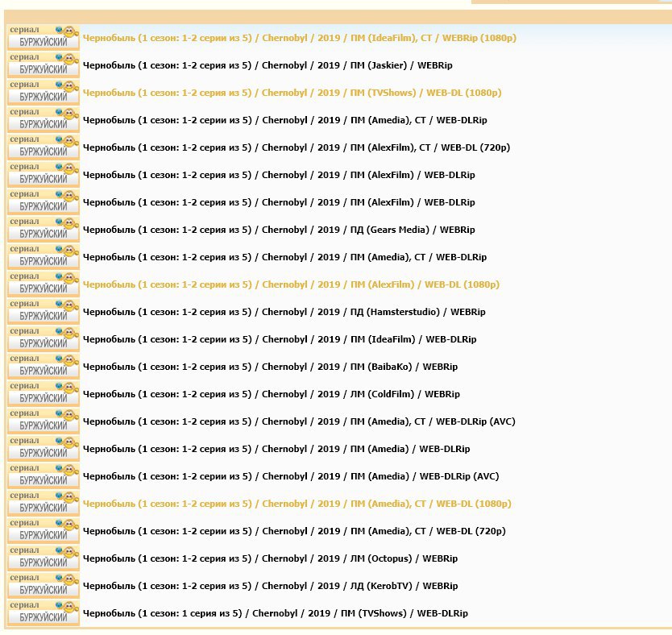Click series category badge beside Hamsterstudio WEBRip
Image resolution: width=672 pixels, height=635 pixels.
click(44, 312)
